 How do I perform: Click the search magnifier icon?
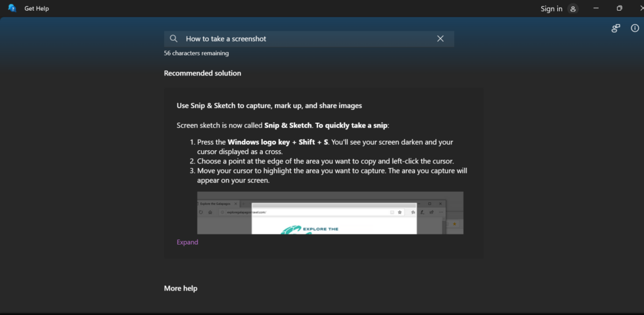tap(174, 38)
